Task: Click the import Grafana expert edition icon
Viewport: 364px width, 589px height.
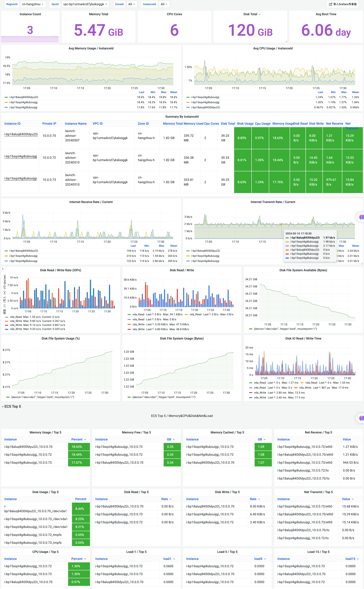Action: pyautogui.click(x=330, y=4)
